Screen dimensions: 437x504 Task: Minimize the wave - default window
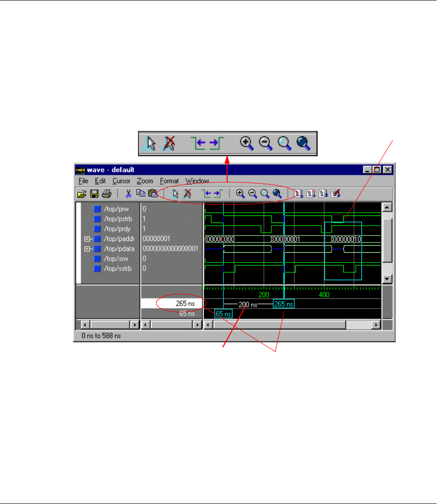click(x=368, y=169)
